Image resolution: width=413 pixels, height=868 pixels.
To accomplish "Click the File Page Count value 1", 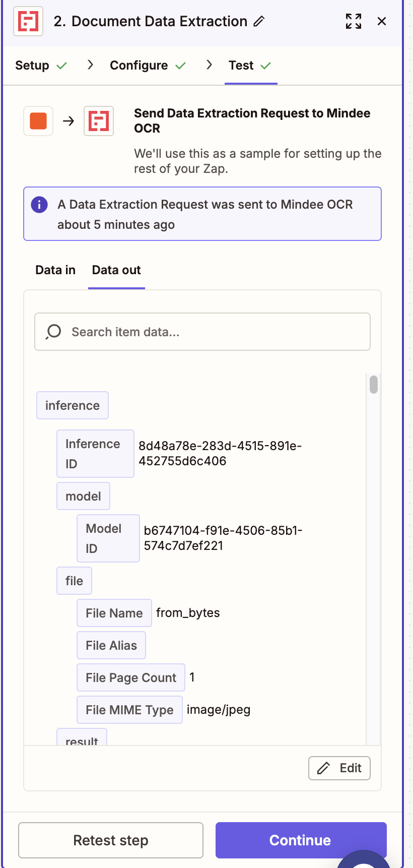I will 192,677.
